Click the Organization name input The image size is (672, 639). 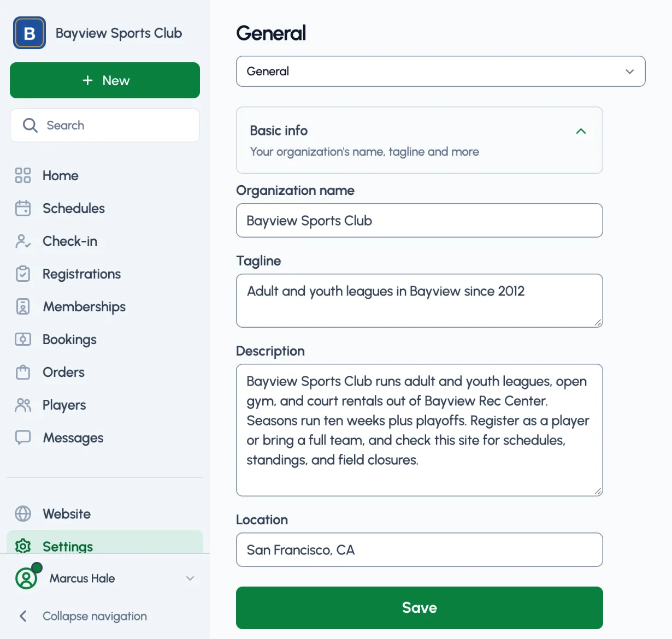click(x=420, y=221)
